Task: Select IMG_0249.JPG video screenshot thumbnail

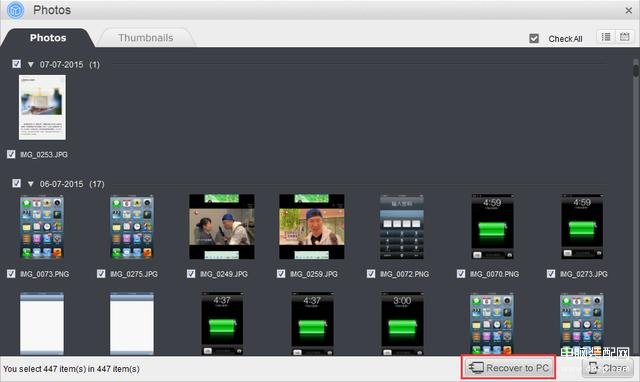Action: pos(222,227)
